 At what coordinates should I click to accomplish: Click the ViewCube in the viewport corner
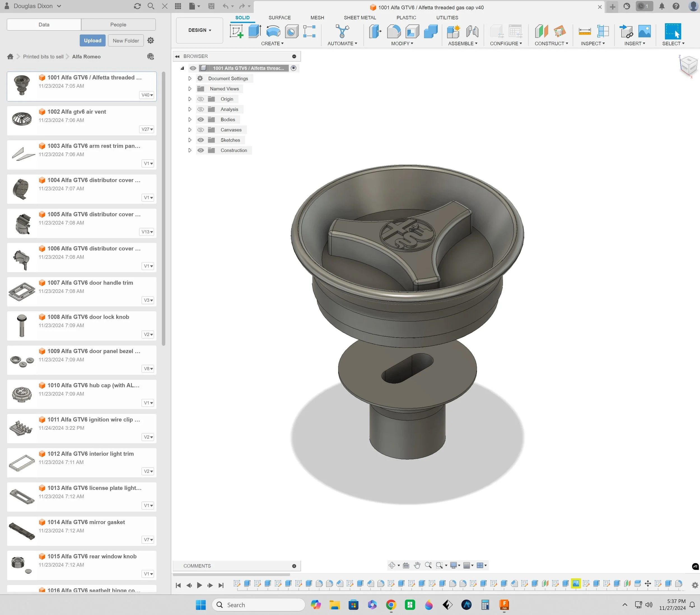688,66
